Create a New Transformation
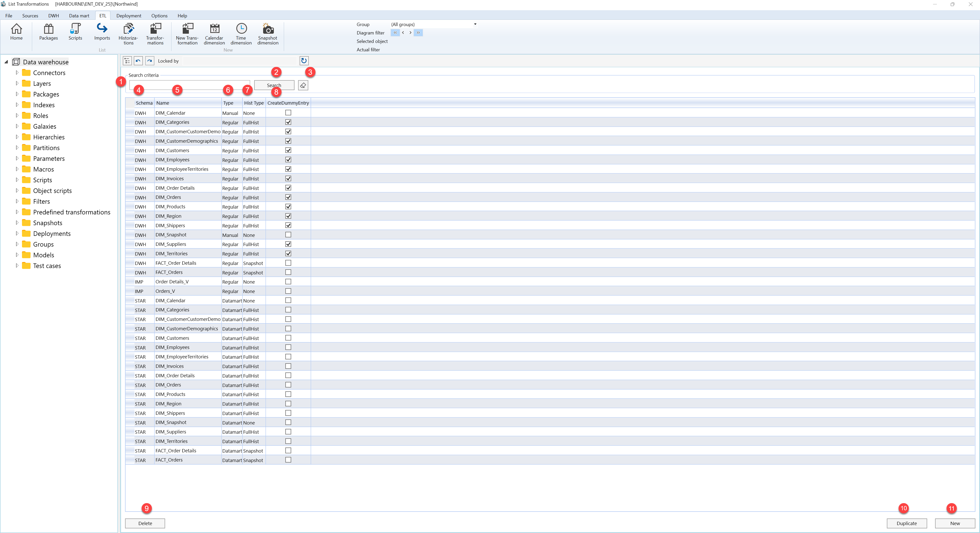 (x=187, y=34)
